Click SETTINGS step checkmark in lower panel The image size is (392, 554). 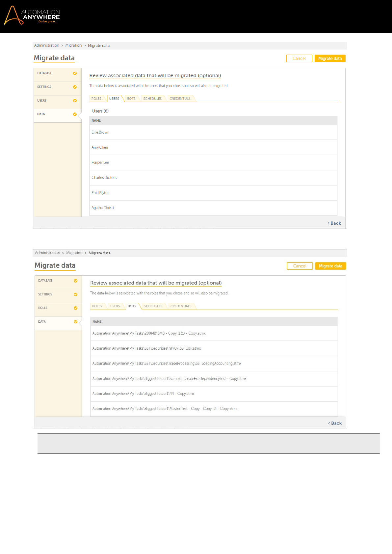click(x=75, y=294)
